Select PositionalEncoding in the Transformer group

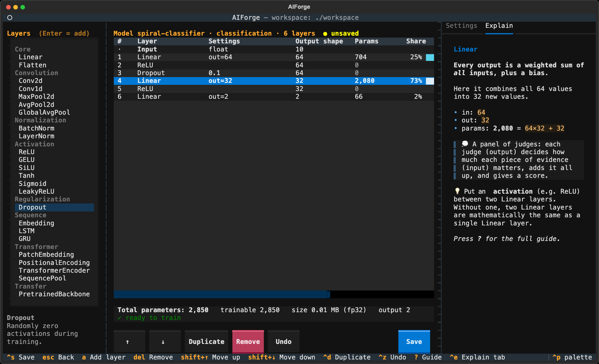[x=54, y=263]
